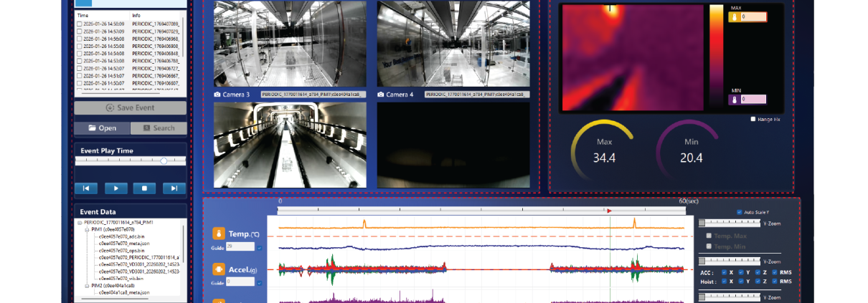This screenshot has height=303, width=868.
Task: Collapse the PERIODIC_1770011614 root tree node
Action: (80, 223)
